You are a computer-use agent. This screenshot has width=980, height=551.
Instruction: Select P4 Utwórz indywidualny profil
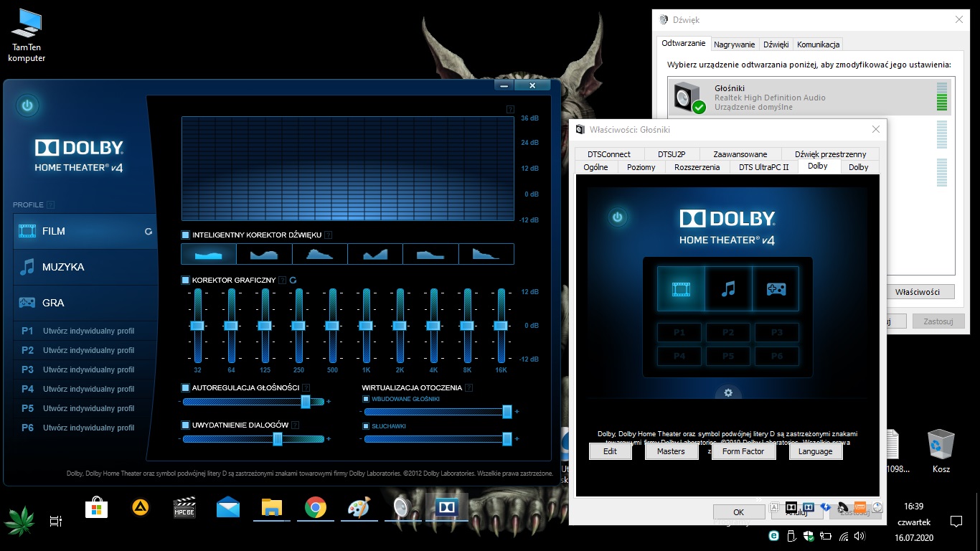pos(85,389)
